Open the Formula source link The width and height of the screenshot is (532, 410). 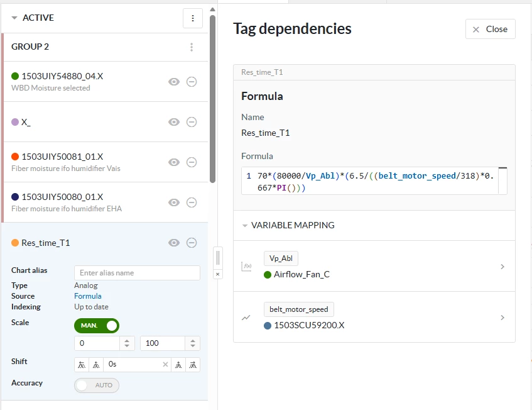tap(87, 296)
